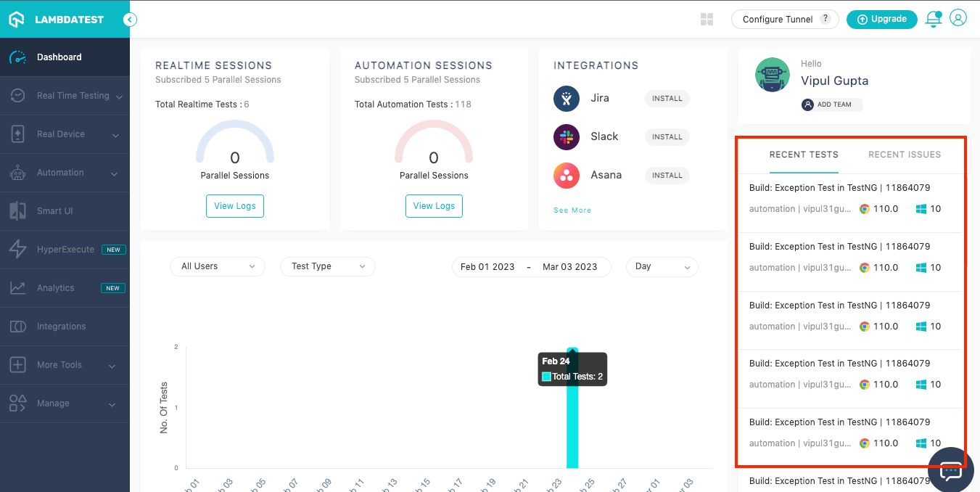Screen dimensions: 980x492
Task: Click the grid apps icon in the header
Action: (707, 20)
